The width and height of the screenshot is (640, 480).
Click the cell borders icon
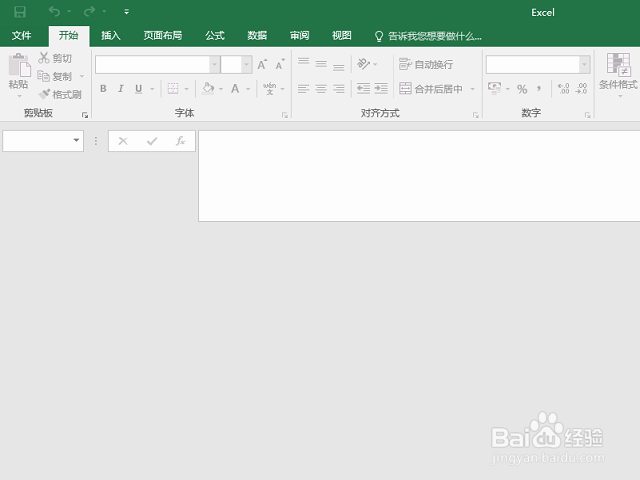[x=173, y=89]
